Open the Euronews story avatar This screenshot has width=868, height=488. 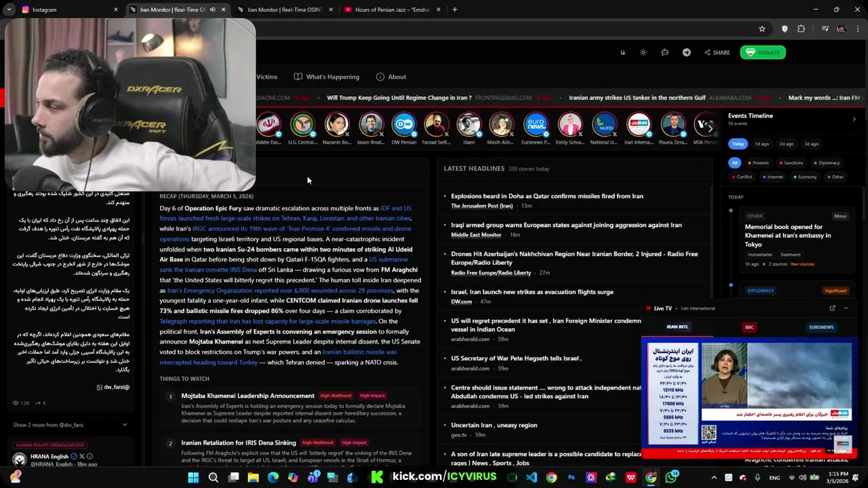click(x=536, y=125)
